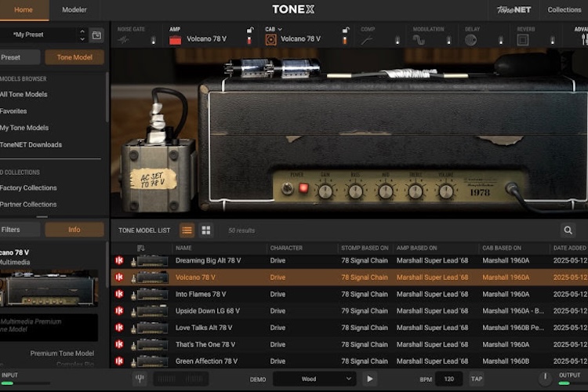Viewport: 588px width, 392px height.
Task: Open the tuner fork icon
Action: 140,379
